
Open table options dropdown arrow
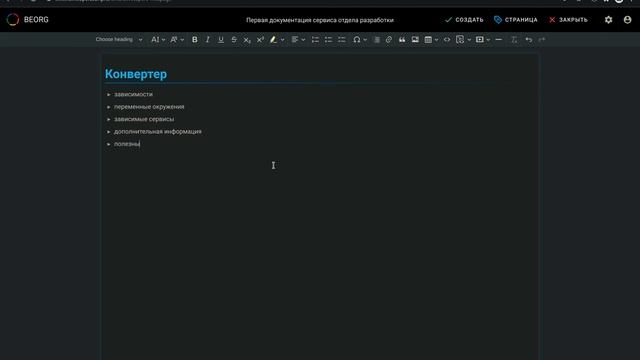coord(436,40)
